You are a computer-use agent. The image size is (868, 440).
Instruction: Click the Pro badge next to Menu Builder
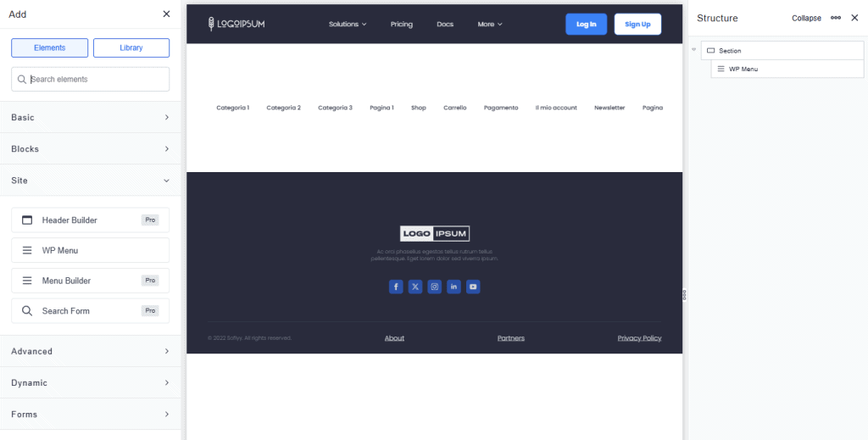pos(150,281)
